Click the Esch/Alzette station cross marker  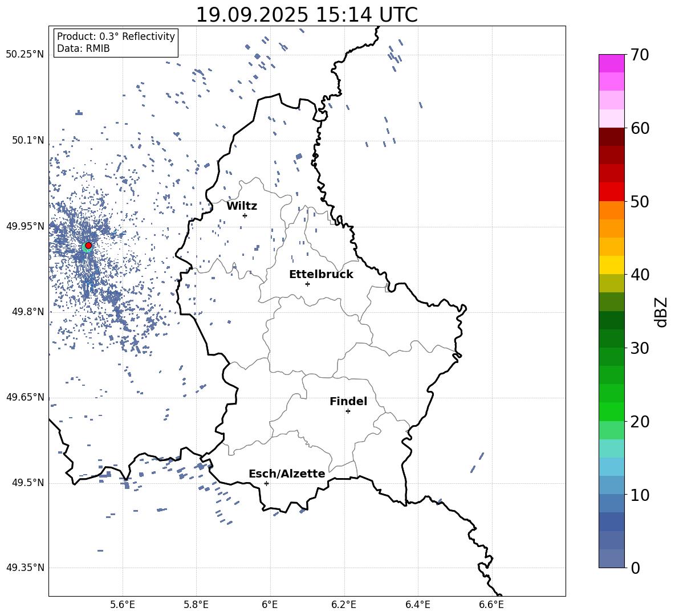point(266,483)
